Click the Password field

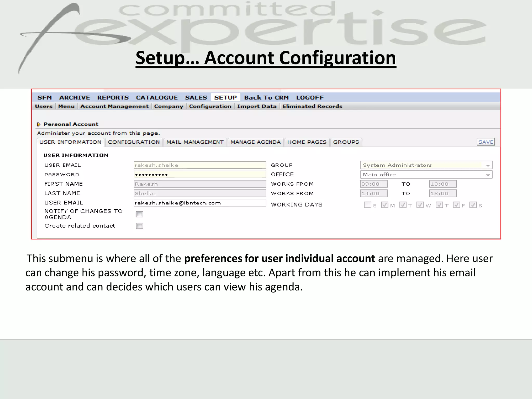click(x=200, y=175)
